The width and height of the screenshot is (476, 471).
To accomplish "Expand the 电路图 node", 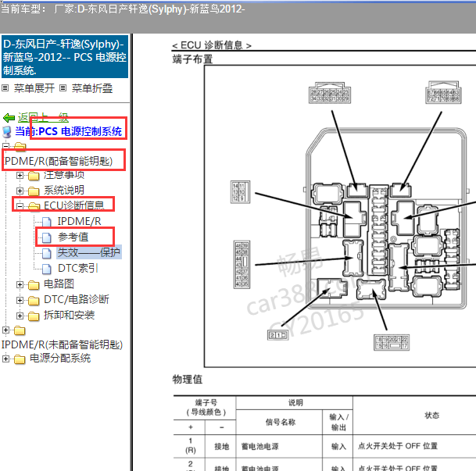I will pos(20,284).
